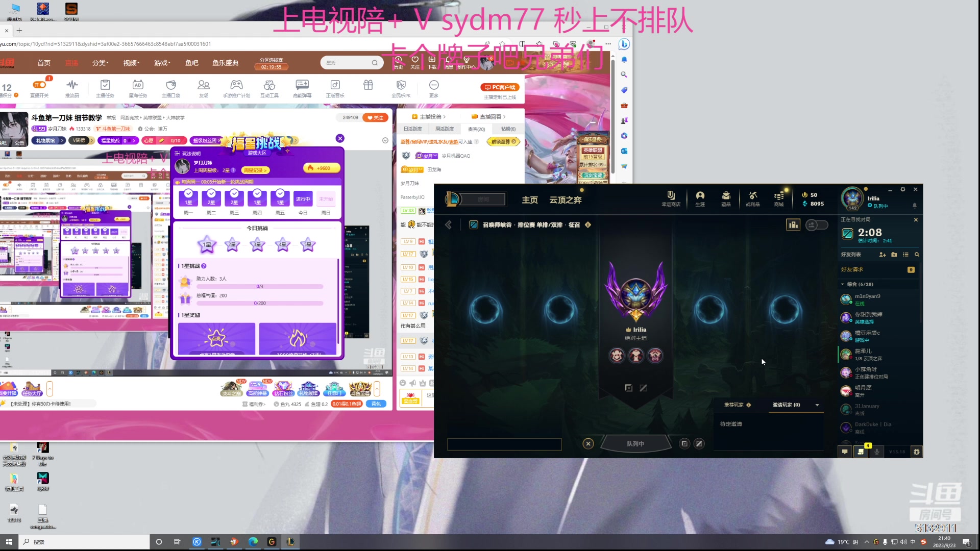
Task: Click the League lobby chat input field
Action: point(504,444)
